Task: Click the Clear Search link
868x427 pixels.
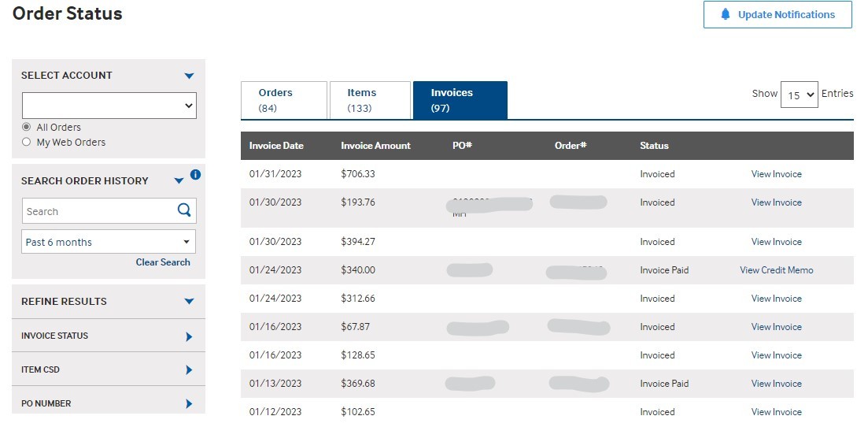Action: 163,262
